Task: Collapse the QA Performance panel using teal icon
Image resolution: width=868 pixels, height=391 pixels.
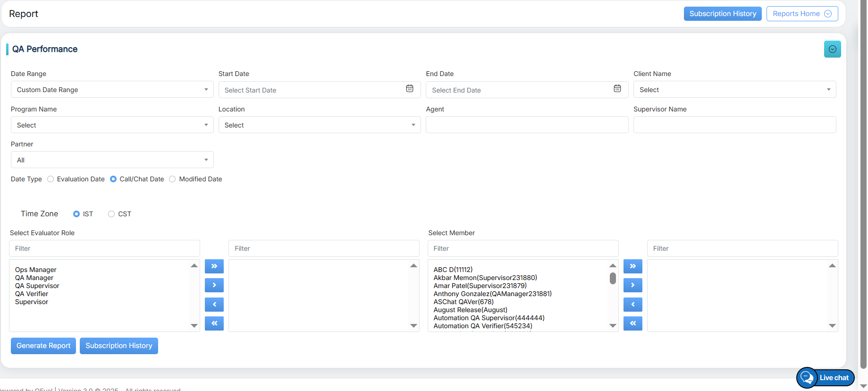Action: click(832, 49)
